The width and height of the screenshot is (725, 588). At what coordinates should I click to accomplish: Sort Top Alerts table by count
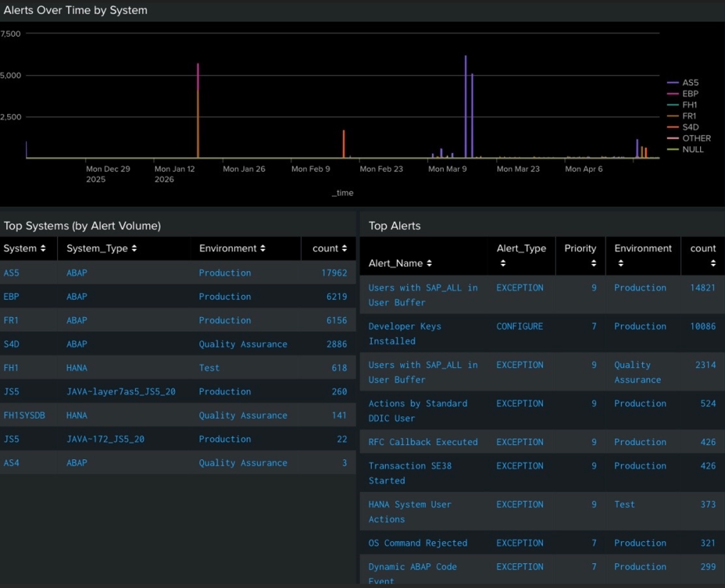(713, 263)
